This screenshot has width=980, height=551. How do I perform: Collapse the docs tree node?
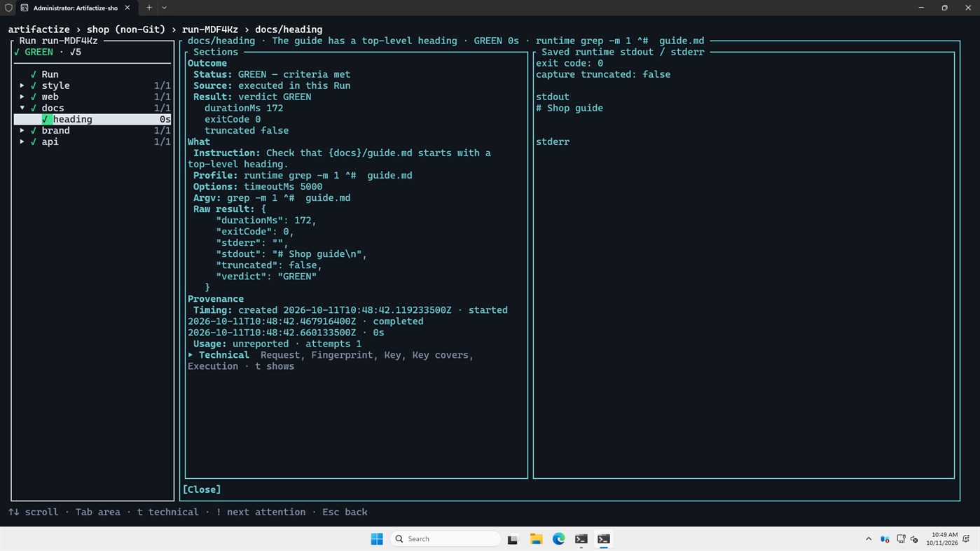(22, 108)
